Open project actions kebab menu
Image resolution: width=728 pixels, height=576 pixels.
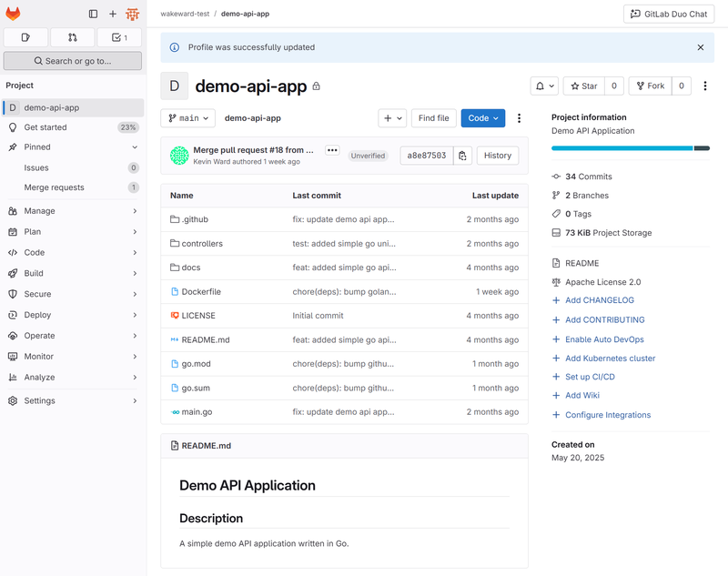[x=705, y=86]
